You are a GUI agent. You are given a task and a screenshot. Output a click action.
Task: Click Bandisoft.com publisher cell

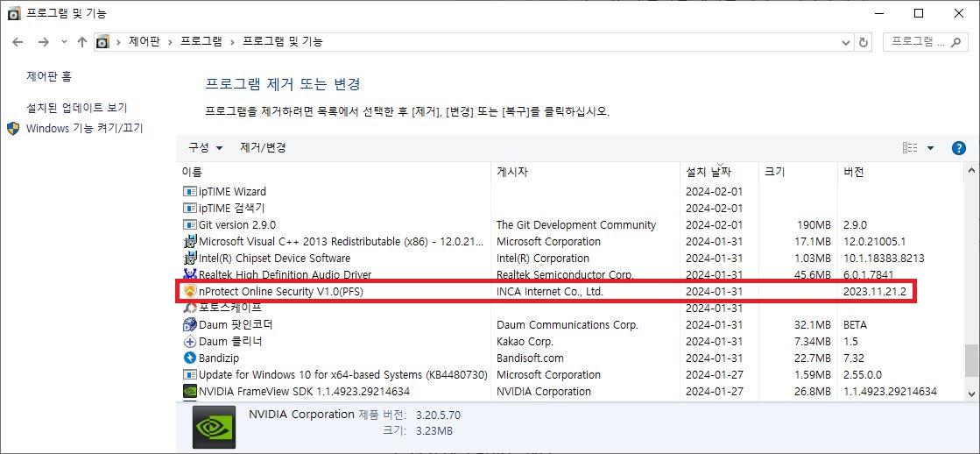point(530,358)
